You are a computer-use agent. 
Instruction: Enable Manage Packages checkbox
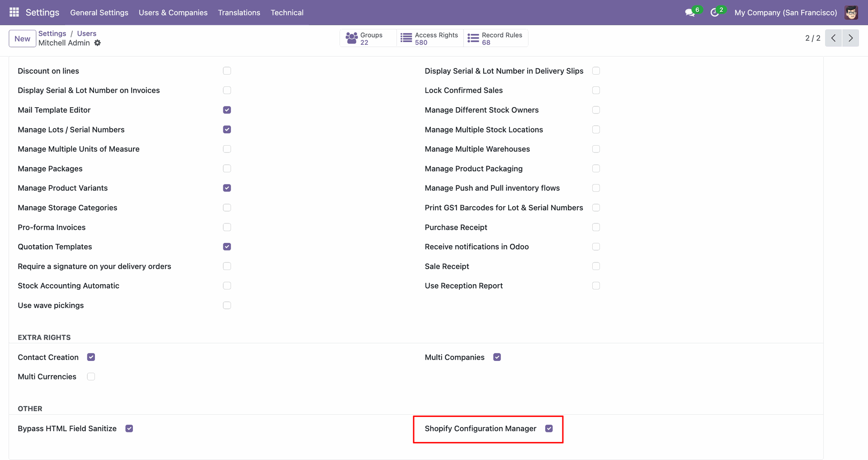tap(227, 169)
